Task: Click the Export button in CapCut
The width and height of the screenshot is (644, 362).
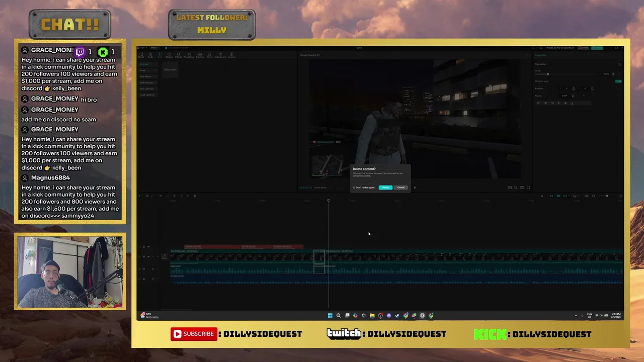Action: [597, 48]
